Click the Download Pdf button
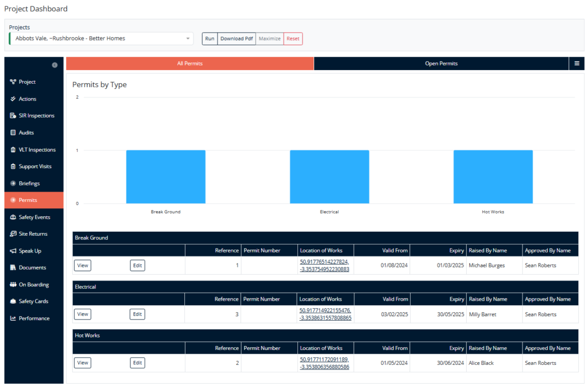 237,38
